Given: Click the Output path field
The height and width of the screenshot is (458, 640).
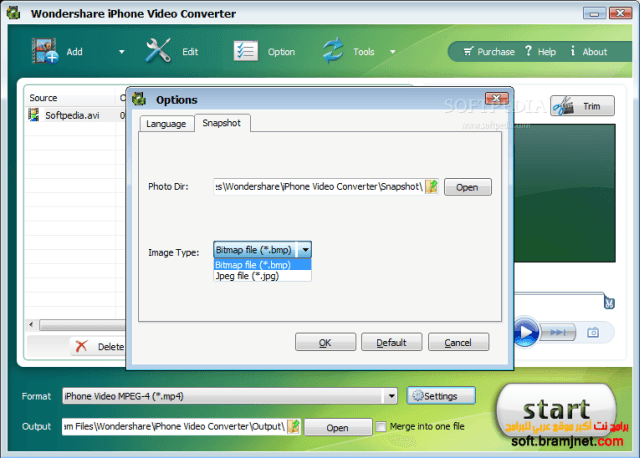Looking at the screenshot, I should coord(174,427).
